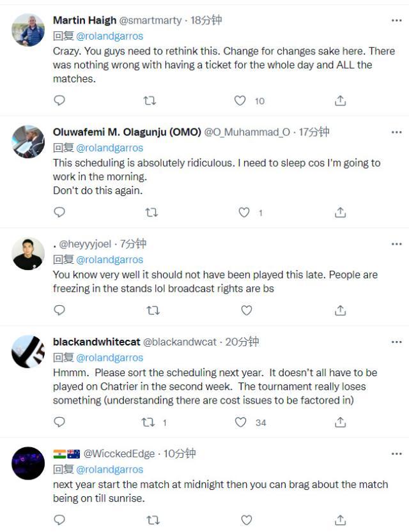Like the heyyyjoel tweet
Image resolution: width=409 pixels, height=532 pixels.
click(247, 310)
